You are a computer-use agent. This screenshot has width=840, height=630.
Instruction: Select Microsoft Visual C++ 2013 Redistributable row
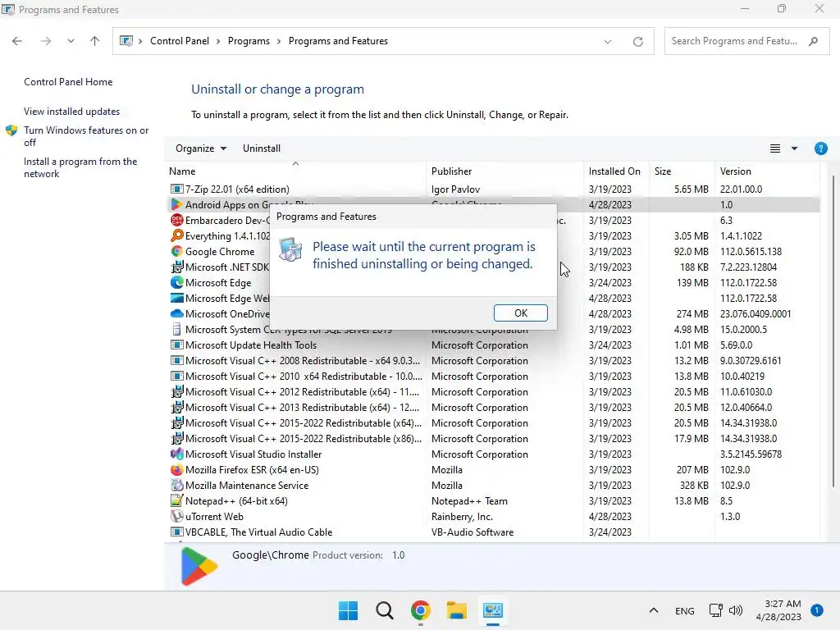[x=493, y=407]
